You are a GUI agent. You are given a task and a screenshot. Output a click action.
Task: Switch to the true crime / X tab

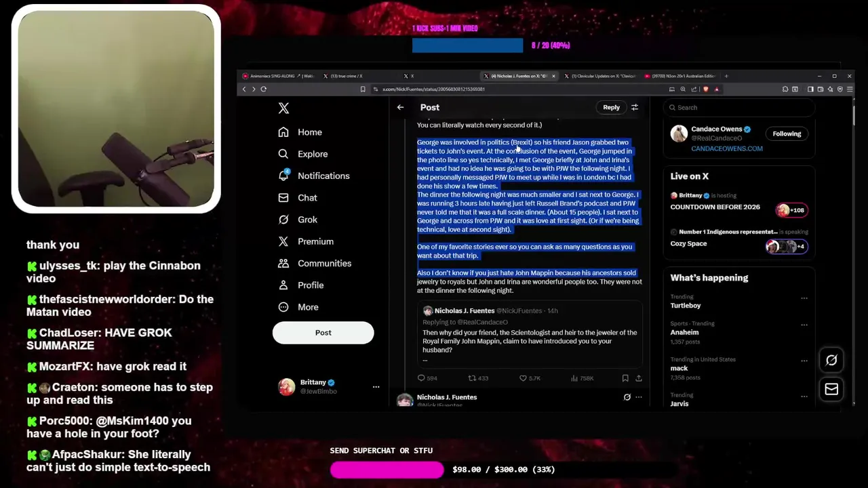[342, 76]
